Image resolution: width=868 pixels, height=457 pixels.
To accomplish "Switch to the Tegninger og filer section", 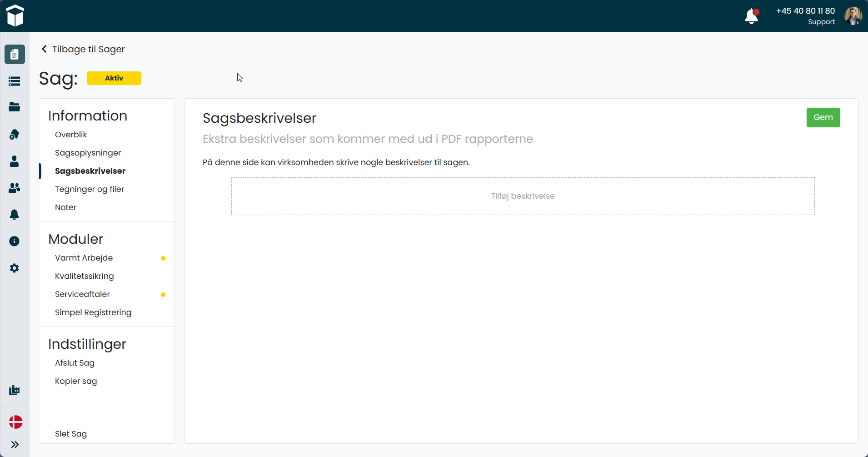I will [90, 189].
